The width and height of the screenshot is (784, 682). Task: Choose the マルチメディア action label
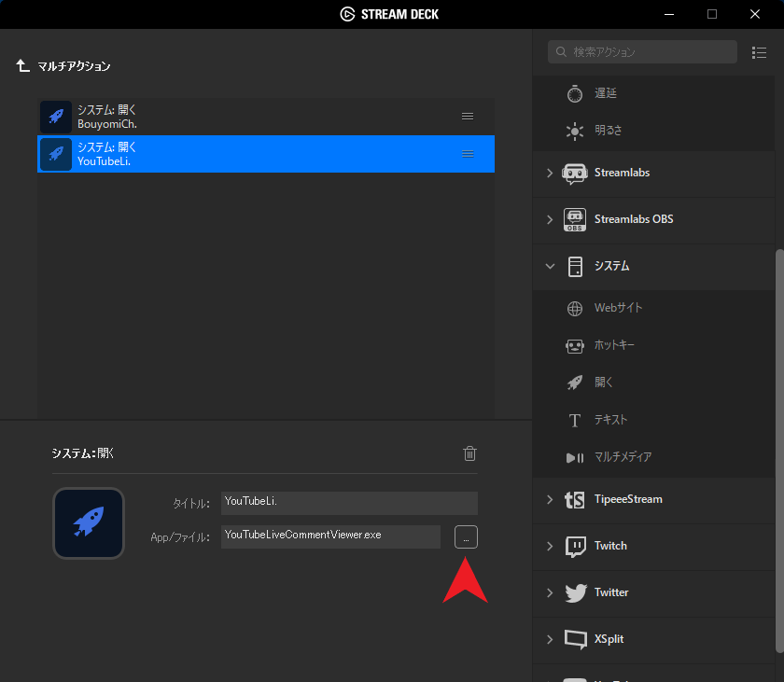623,457
